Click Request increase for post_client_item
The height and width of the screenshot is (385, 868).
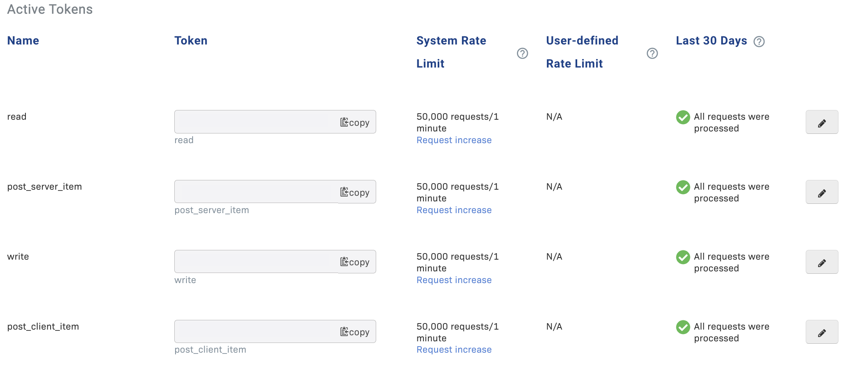[x=454, y=350]
